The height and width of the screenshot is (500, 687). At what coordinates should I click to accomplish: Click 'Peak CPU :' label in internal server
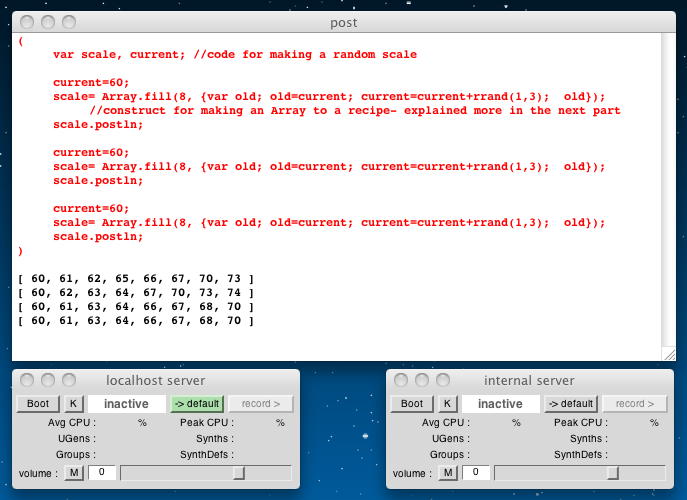581,423
